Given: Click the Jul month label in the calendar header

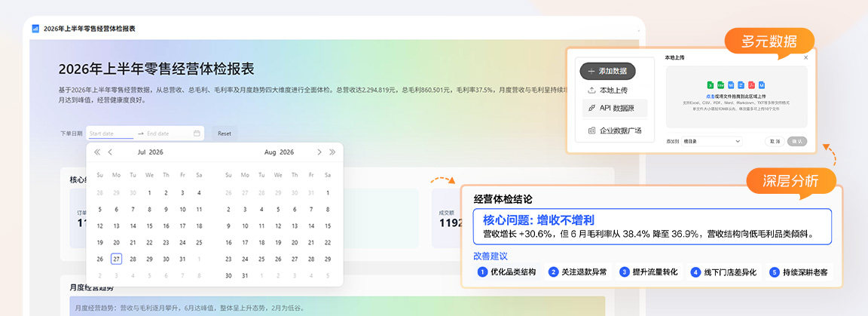Looking at the screenshot, I should tap(142, 152).
